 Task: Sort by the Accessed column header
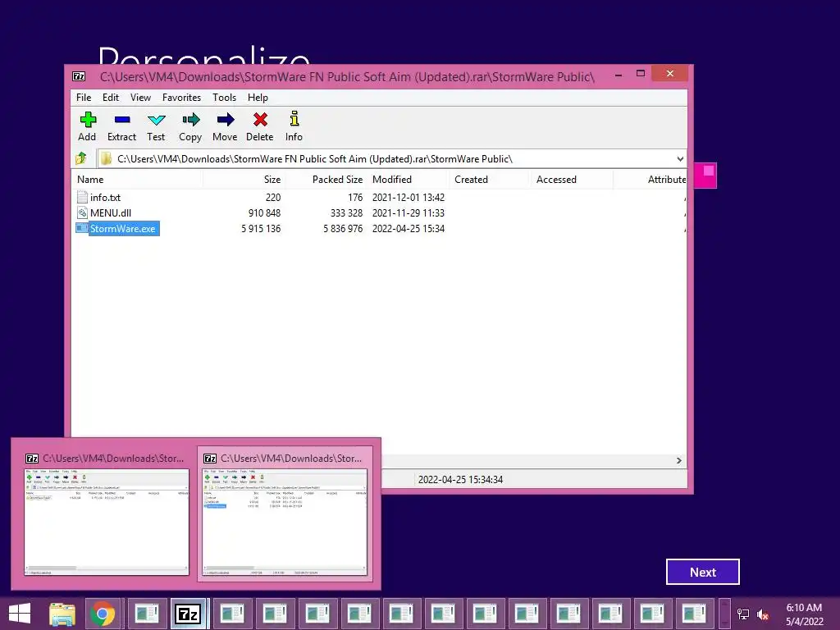pyautogui.click(x=571, y=180)
